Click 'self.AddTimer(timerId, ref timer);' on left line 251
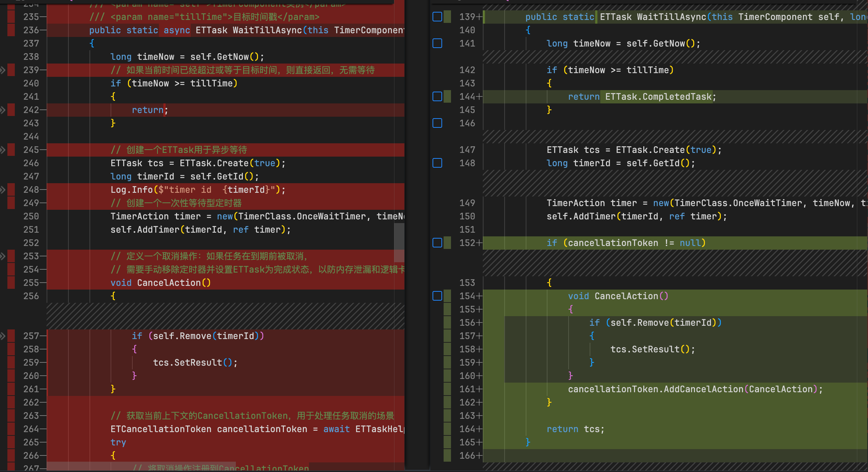Screen dimensions: 868x472 click(x=201, y=230)
